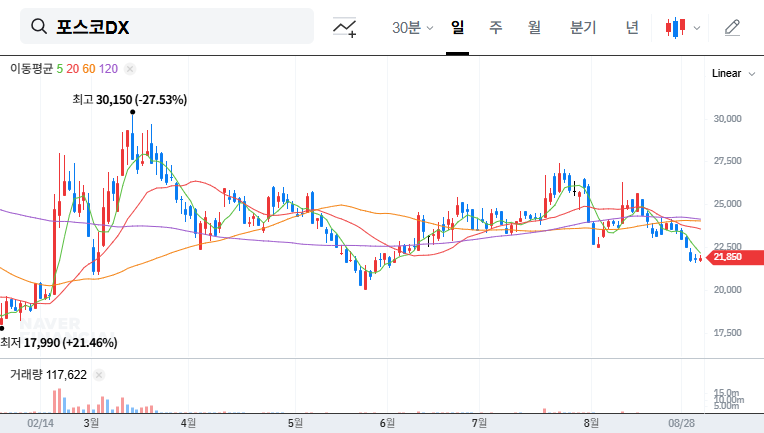Remove the 이동평균 moving average indicator
The image size is (764, 433).
[x=130, y=69]
